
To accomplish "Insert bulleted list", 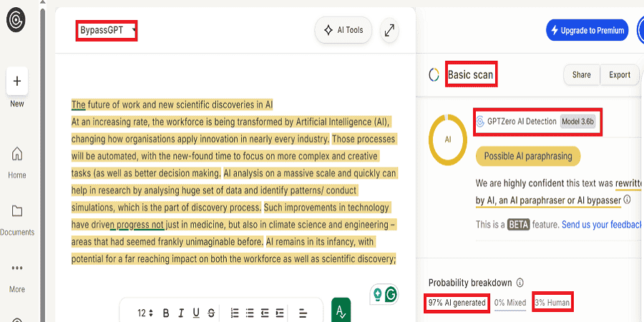I will click(250, 313).
